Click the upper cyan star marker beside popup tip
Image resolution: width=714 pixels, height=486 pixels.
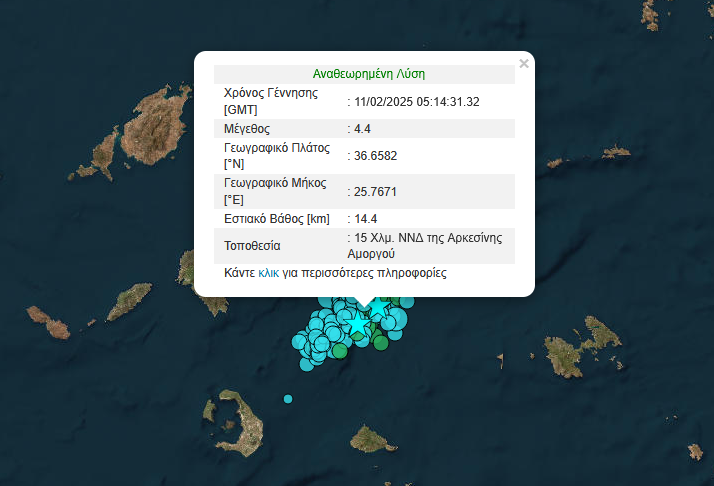click(x=377, y=306)
